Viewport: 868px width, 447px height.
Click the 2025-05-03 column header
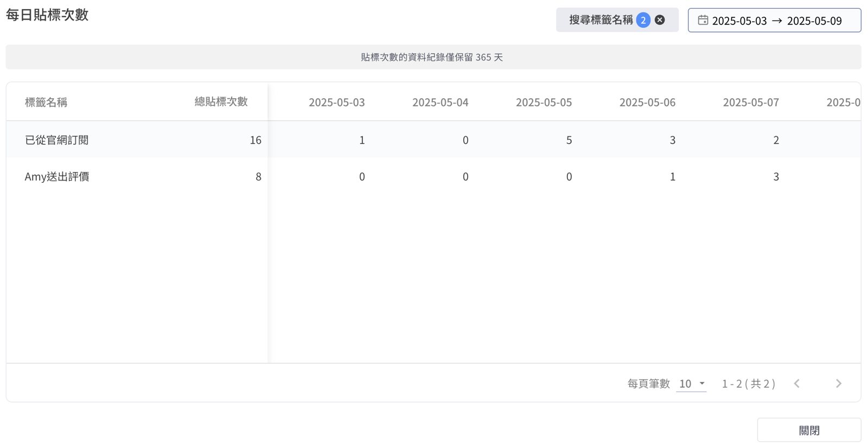[x=337, y=102]
